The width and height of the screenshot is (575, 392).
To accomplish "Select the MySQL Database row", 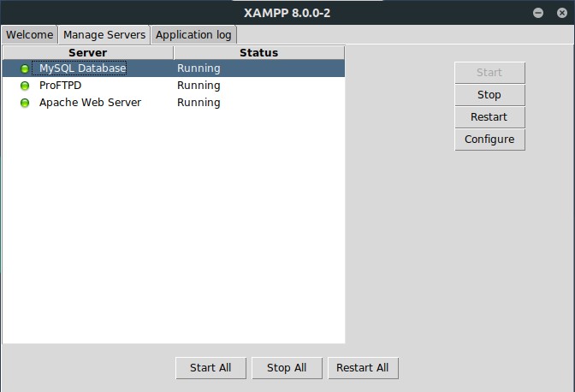I will pos(174,68).
